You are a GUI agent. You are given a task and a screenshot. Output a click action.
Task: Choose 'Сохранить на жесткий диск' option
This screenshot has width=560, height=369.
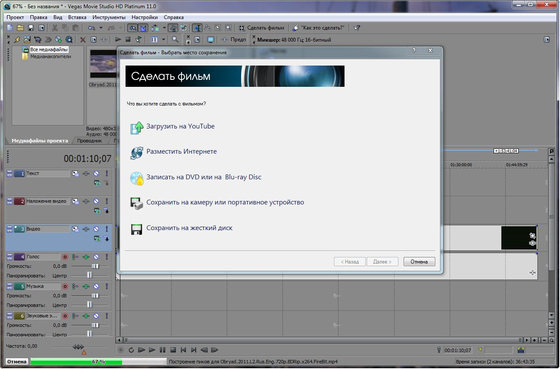click(x=181, y=228)
